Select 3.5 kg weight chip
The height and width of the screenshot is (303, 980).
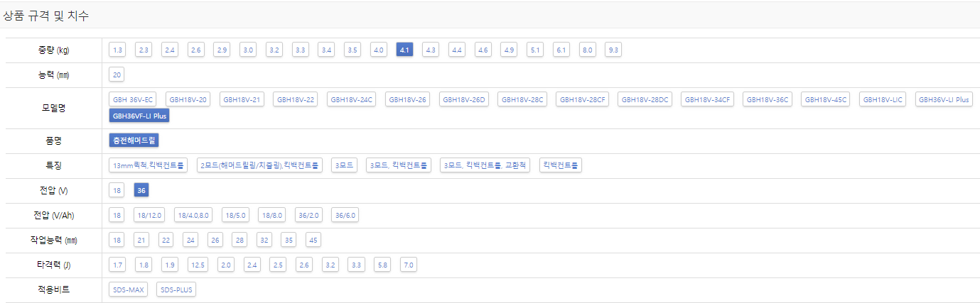pos(352,50)
